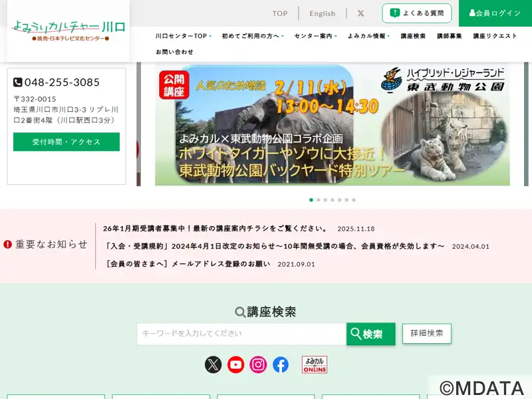Screen dimensions: 532x399
Task: Open the 講師募集 nav item
Action: coord(450,36)
